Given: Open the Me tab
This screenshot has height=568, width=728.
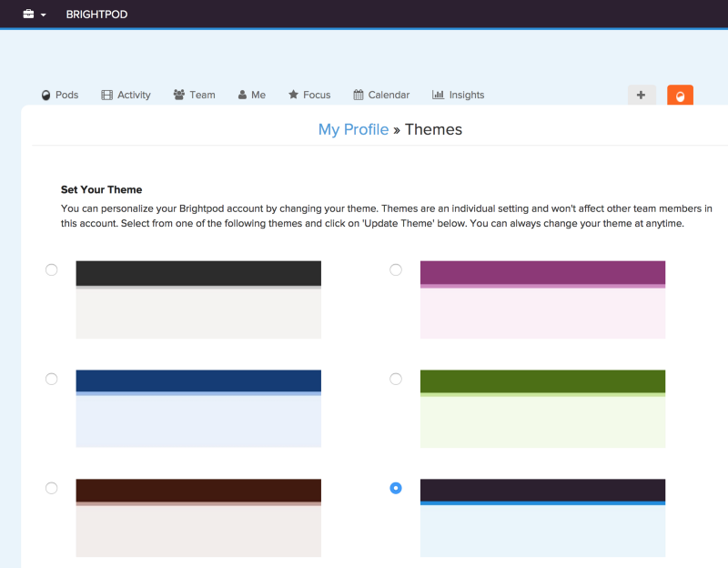Looking at the screenshot, I should [252, 95].
